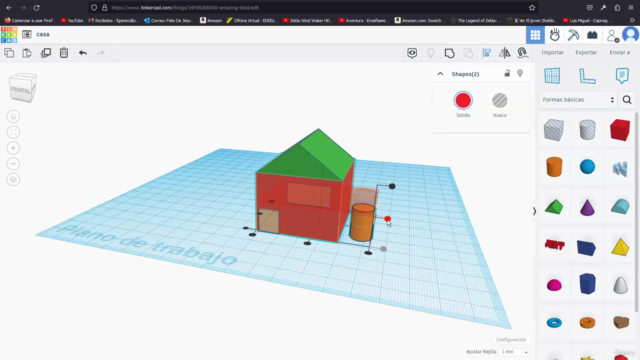Open Formas básicas shape category dropdown
This screenshot has height=360, width=640.
[x=578, y=100]
